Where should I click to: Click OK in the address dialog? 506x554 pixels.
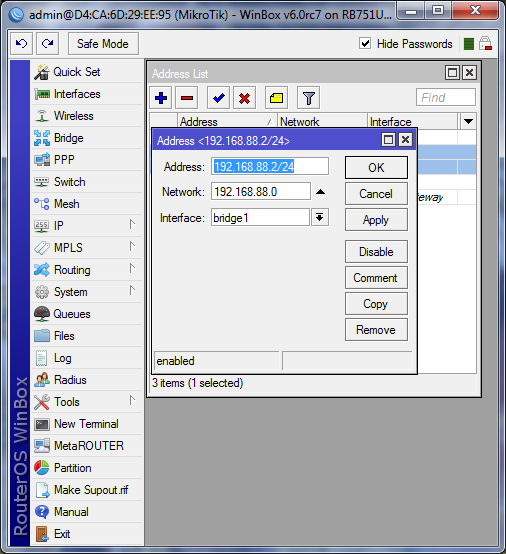376,167
